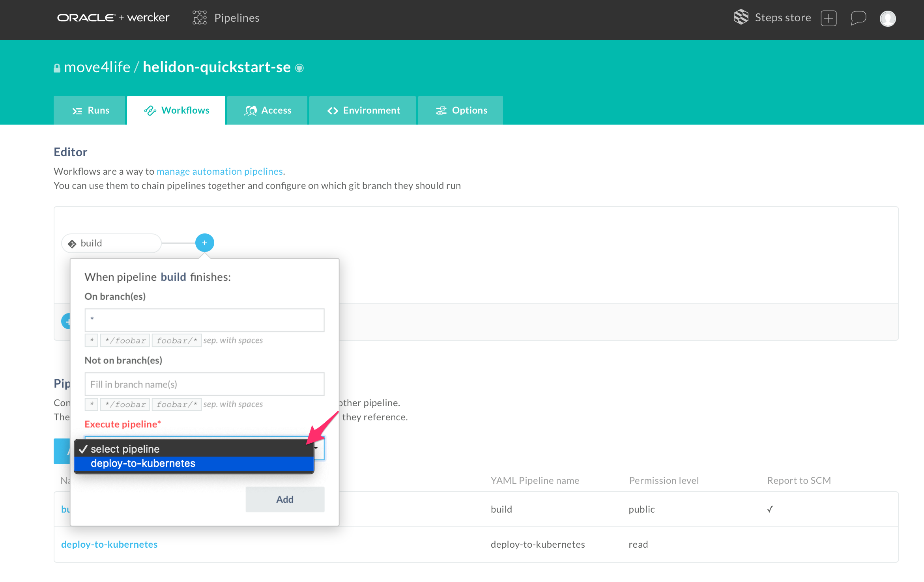The image size is (924, 582).
Task: Open deploy-to-kubernetes pipeline link in table
Action: (109, 545)
